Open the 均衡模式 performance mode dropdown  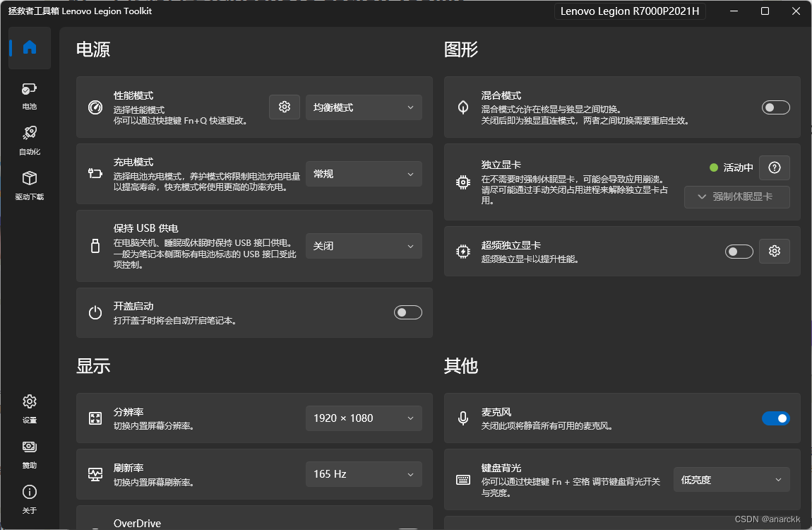tap(364, 107)
